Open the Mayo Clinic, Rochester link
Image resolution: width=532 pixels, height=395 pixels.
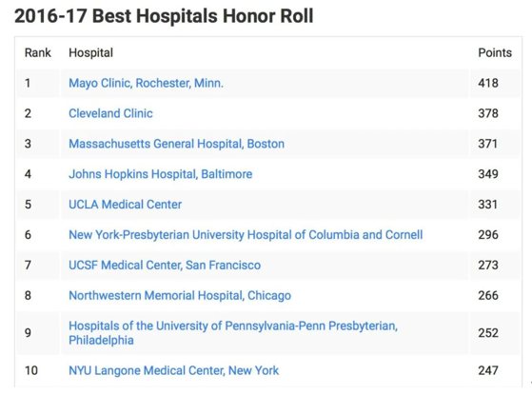[x=146, y=83]
